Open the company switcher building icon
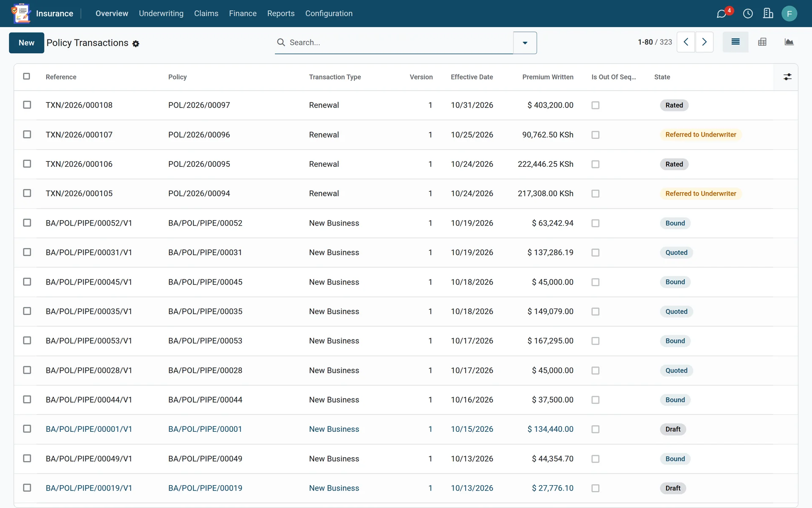812x508 pixels. (x=768, y=14)
